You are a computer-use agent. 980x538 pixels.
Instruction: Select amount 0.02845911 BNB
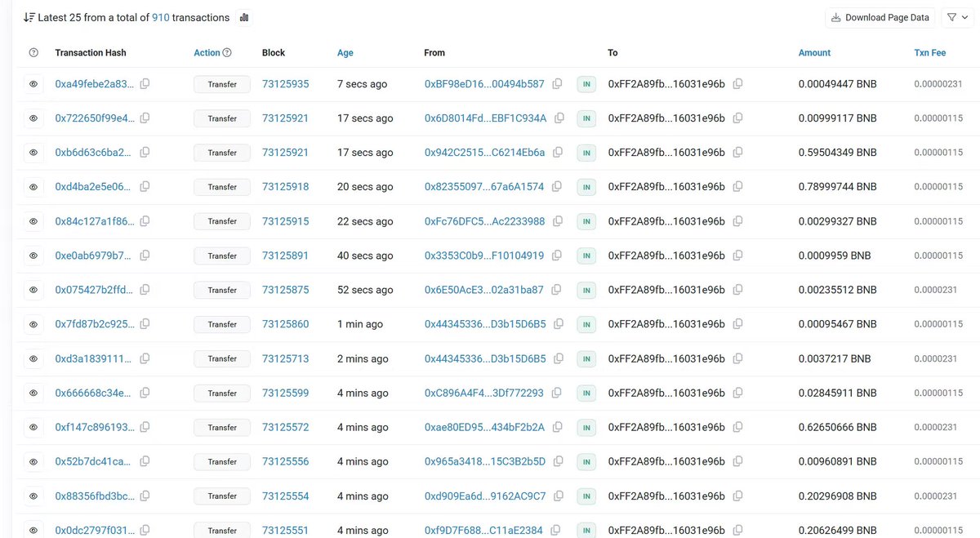(x=837, y=393)
